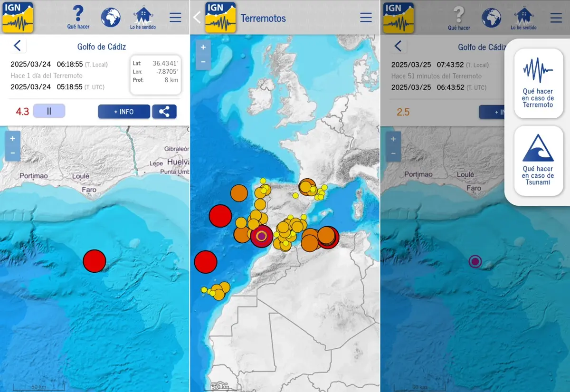The width and height of the screenshot is (570, 392).
Task: Tap IGN logo in Terremotos header
Action: click(x=220, y=17)
